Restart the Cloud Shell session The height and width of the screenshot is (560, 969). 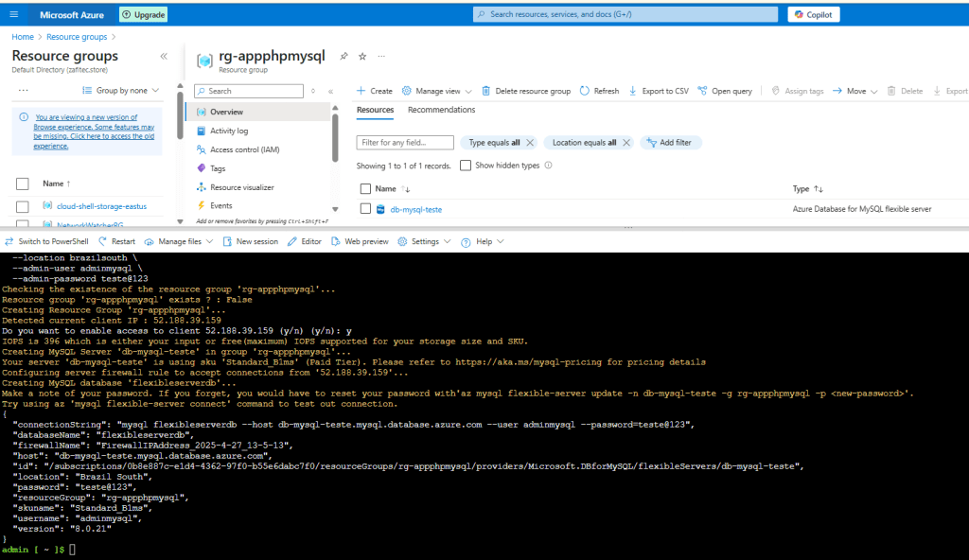116,241
